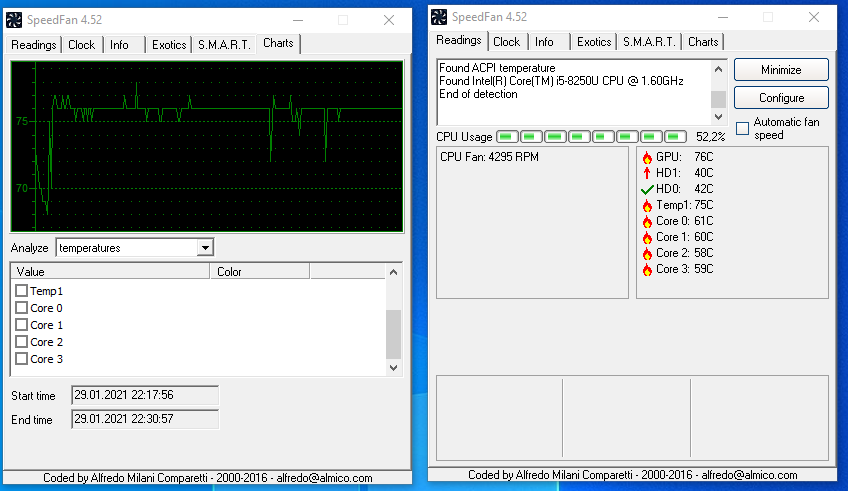Click the flame icon next to Core 1

(647, 237)
